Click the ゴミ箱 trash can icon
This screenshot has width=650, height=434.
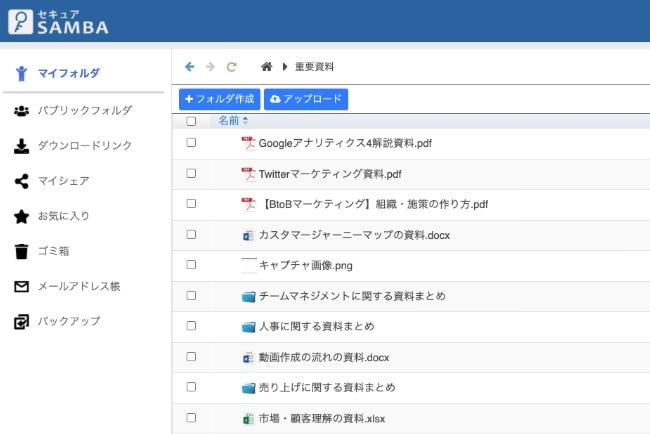22,251
